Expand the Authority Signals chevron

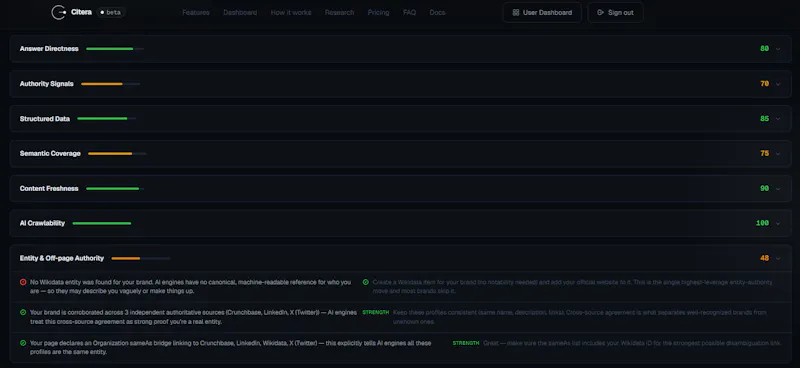[x=778, y=84]
